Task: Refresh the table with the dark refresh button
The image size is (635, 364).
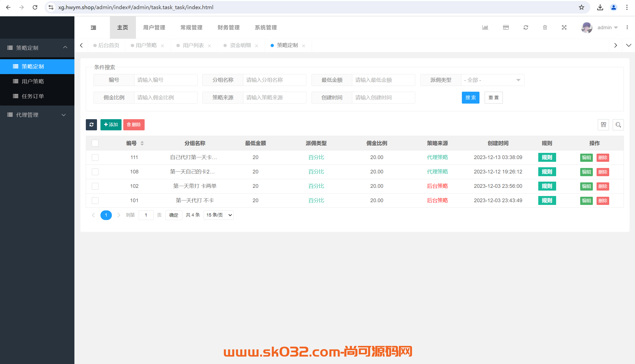Action: pos(91,124)
